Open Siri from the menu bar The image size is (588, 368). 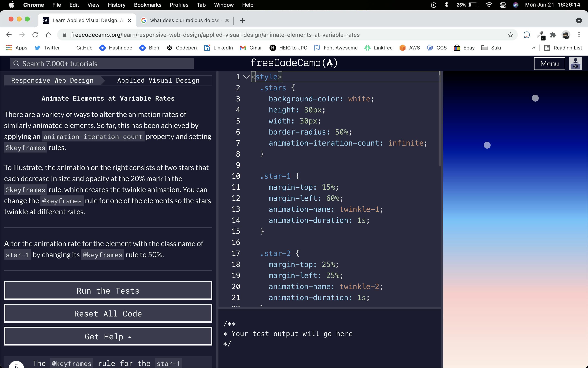tap(516, 5)
